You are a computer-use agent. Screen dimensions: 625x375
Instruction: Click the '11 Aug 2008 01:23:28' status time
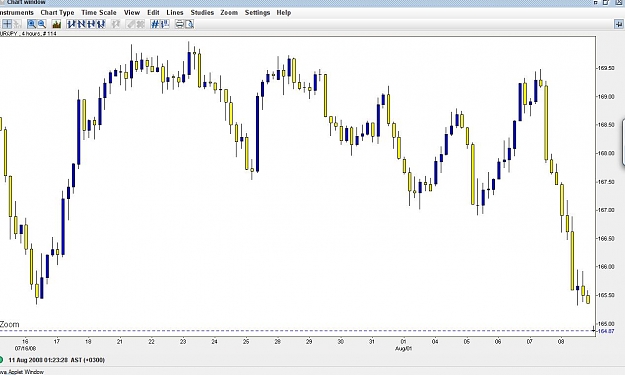tap(38, 360)
